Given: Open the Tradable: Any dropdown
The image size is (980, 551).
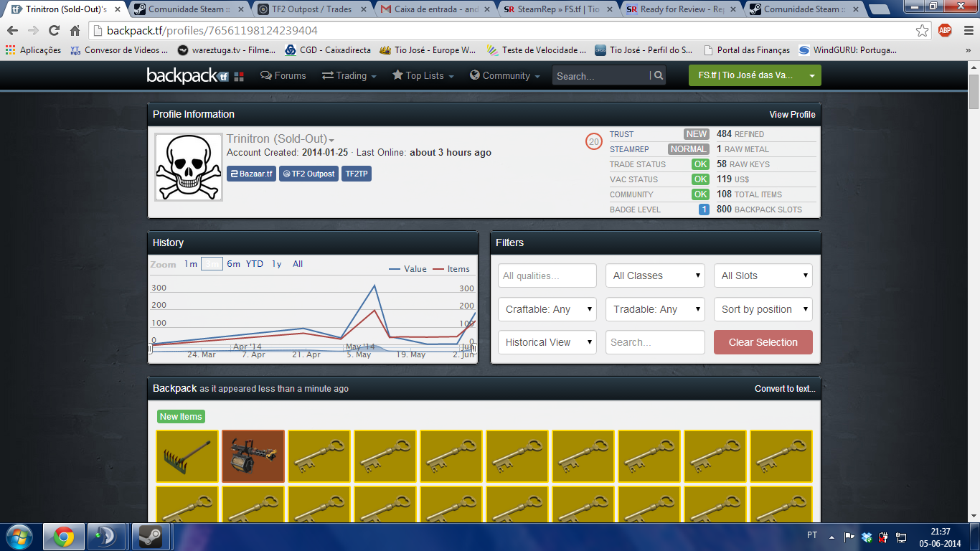Looking at the screenshot, I should point(656,309).
